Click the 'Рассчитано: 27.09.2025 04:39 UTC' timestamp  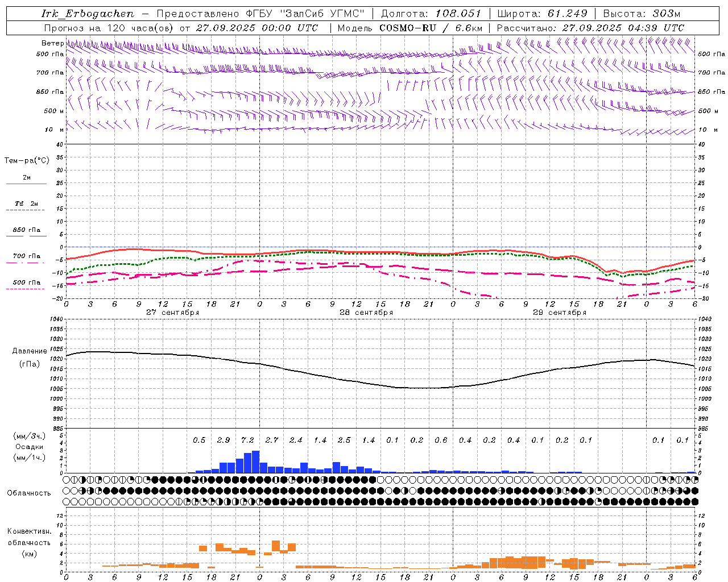(x=590, y=28)
